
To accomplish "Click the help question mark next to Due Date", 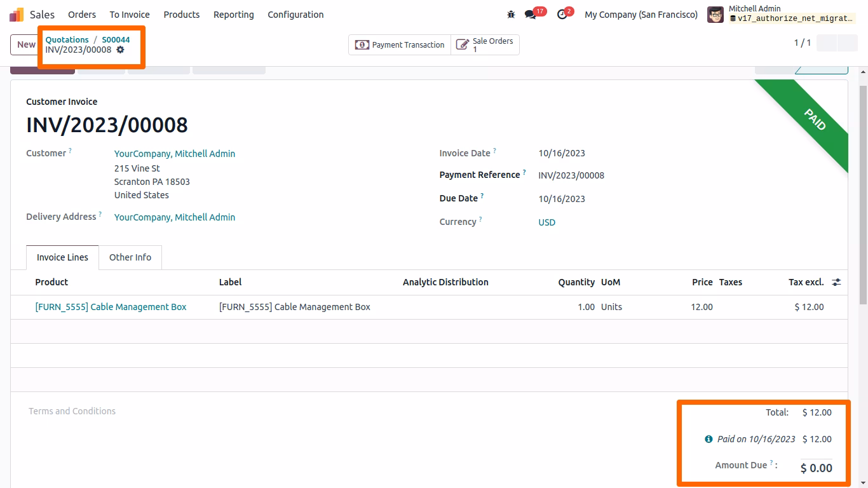I will [x=482, y=196].
